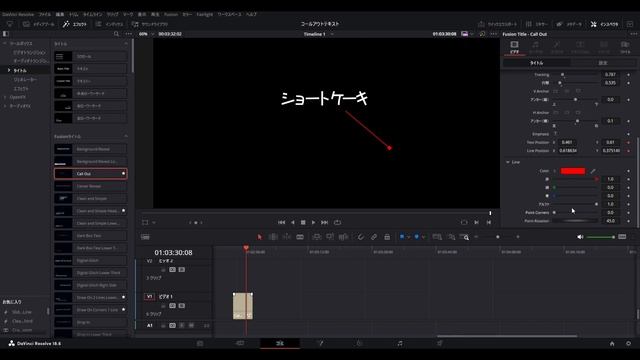Expand the Titles tree item arrow
640x360 pixels.
(x=9, y=70)
